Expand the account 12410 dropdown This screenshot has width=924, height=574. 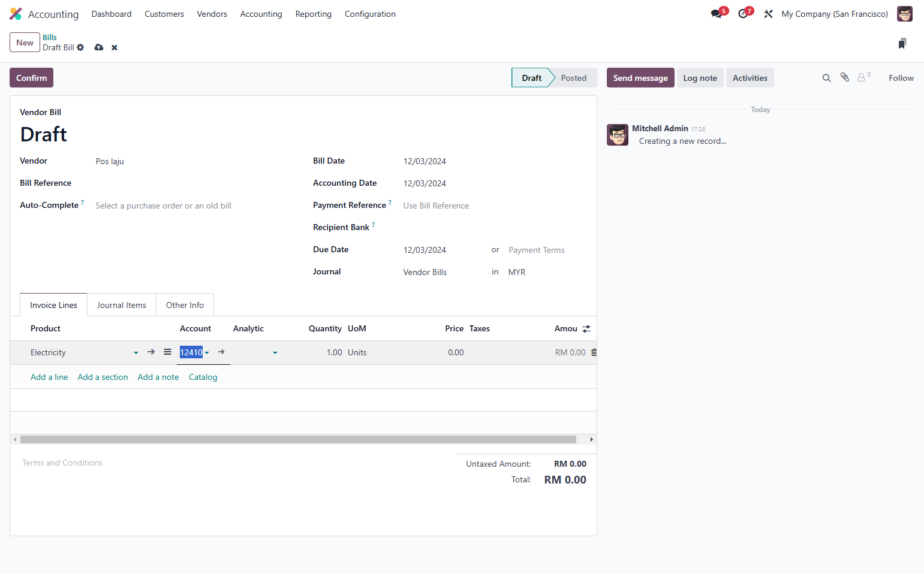[x=207, y=353]
